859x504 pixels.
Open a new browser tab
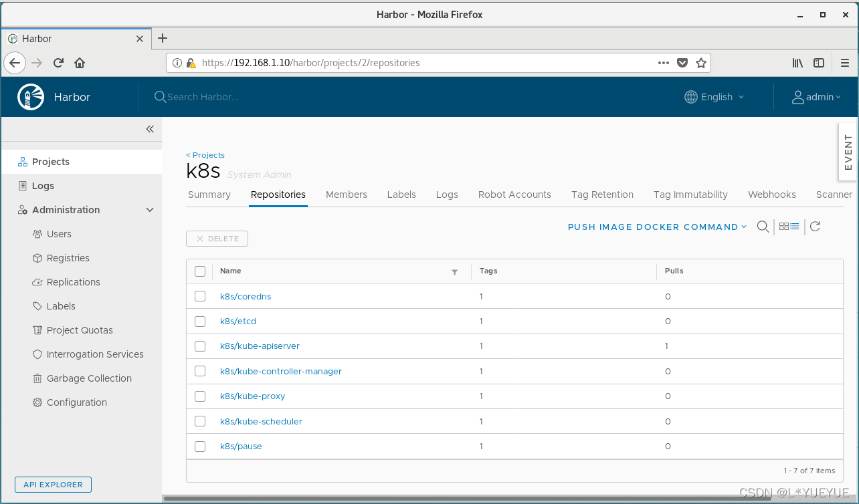(x=163, y=38)
